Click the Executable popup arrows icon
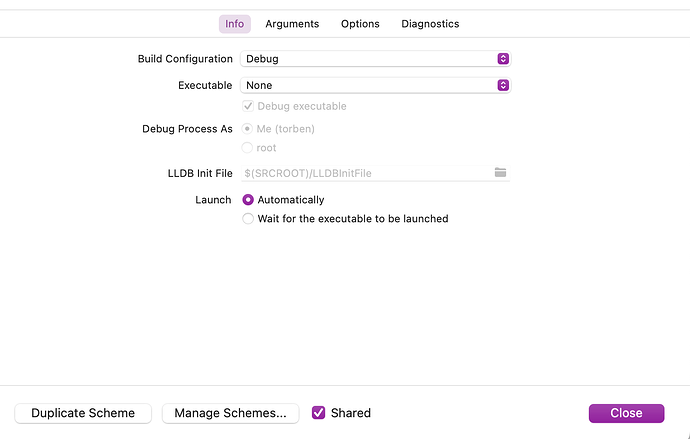The image size is (690, 439). click(503, 86)
